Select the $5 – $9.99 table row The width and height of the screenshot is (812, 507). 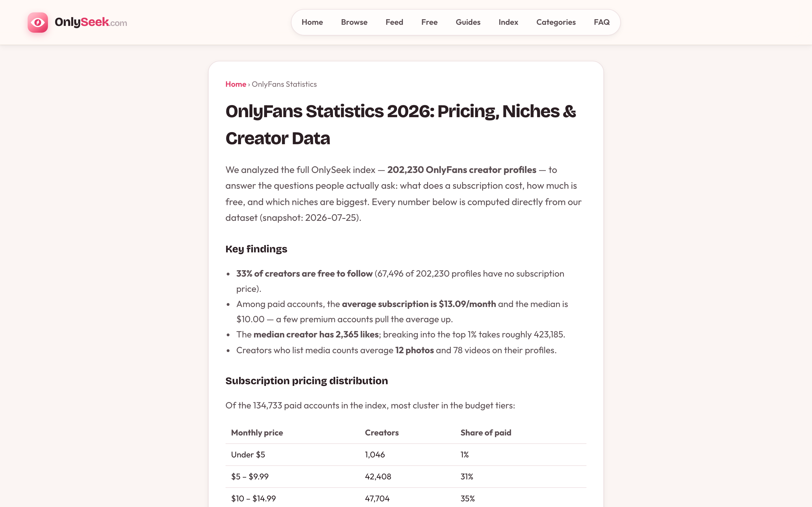point(406,477)
